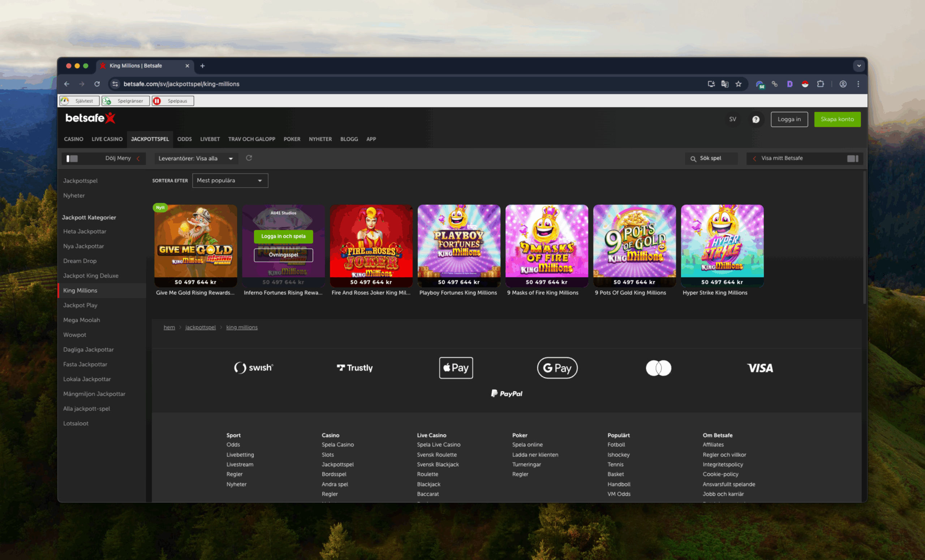Bookmark this page with star icon
This screenshot has height=560, width=925.
(x=739, y=84)
